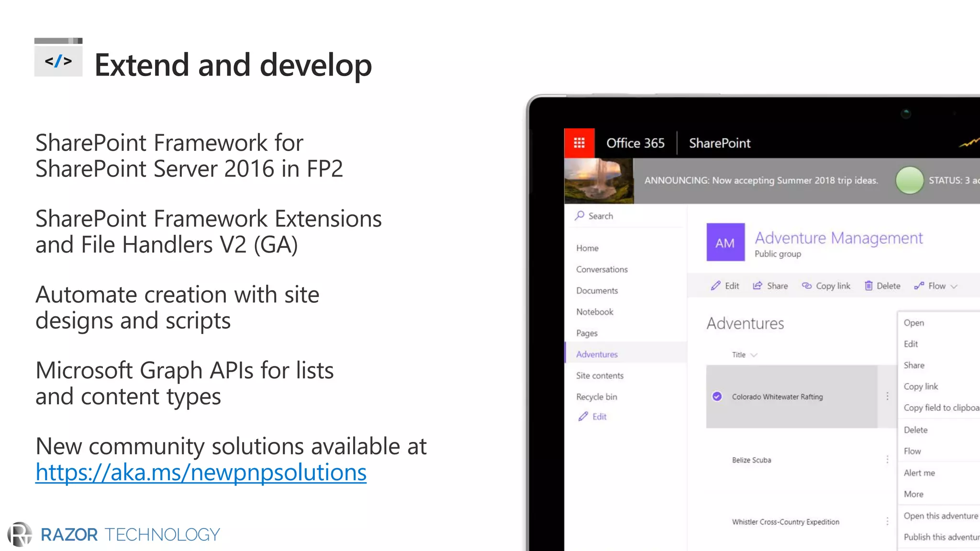980x551 pixels.
Task: Choose Copy link in the context menu
Action: (921, 386)
